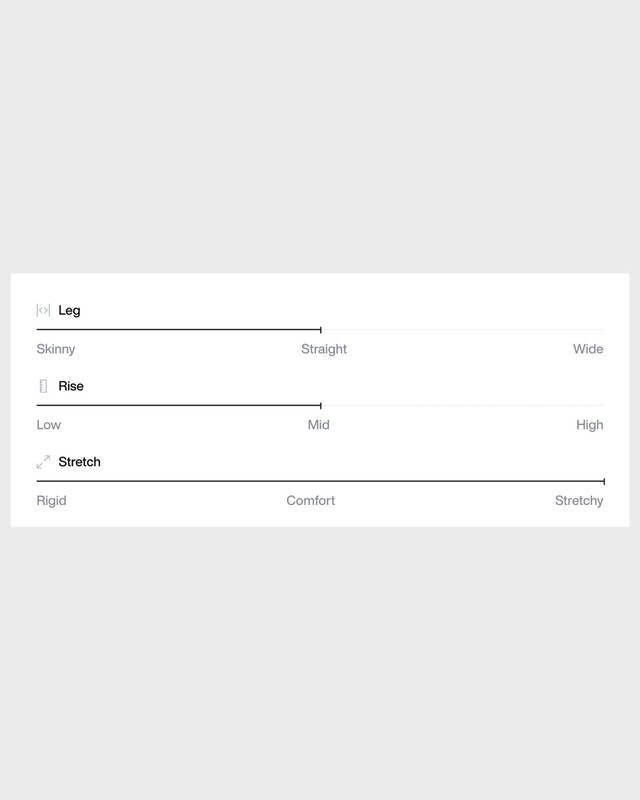Select the Wide leg label

pyautogui.click(x=588, y=349)
